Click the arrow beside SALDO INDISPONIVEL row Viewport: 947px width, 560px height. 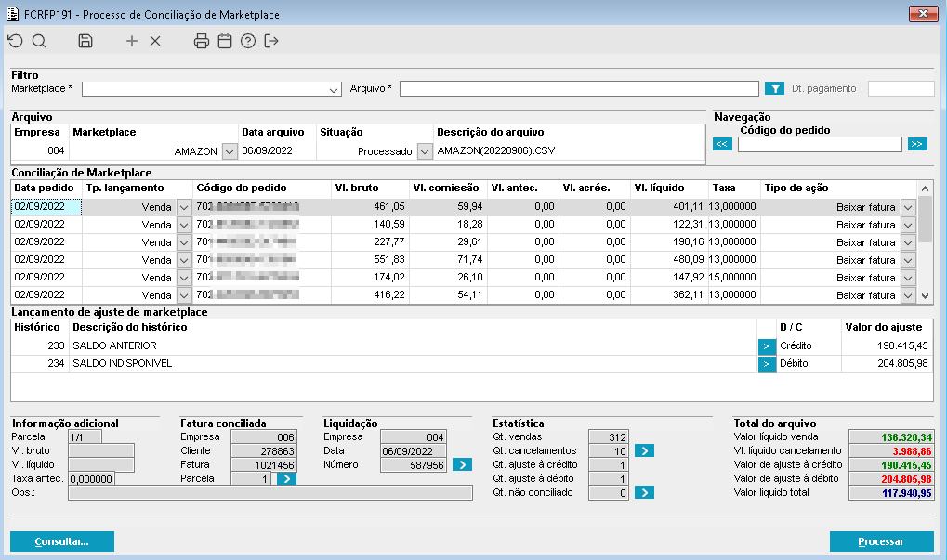click(x=767, y=364)
